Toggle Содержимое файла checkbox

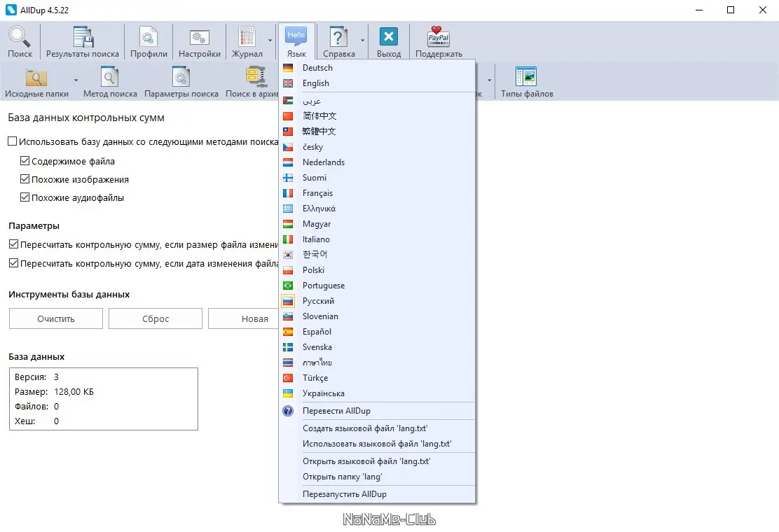(x=25, y=161)
